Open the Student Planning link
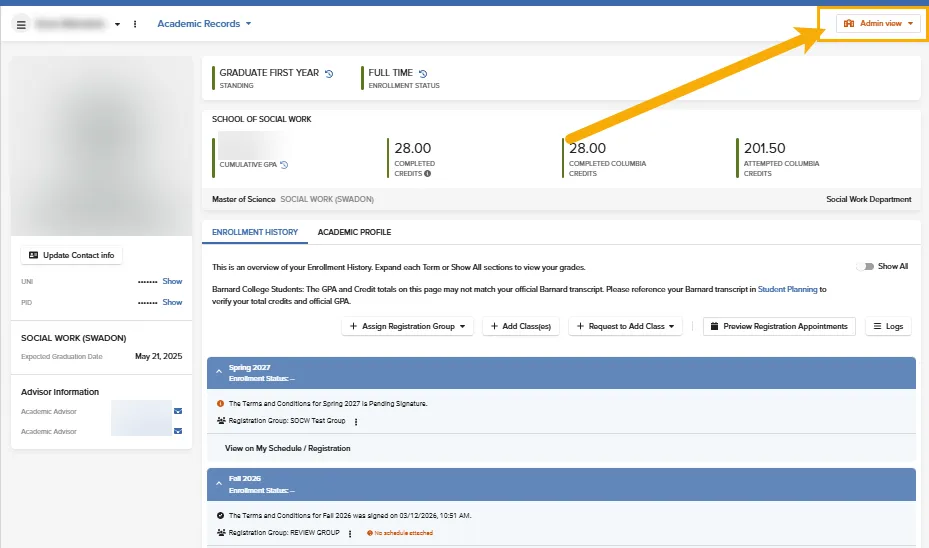 coord(787,289)
